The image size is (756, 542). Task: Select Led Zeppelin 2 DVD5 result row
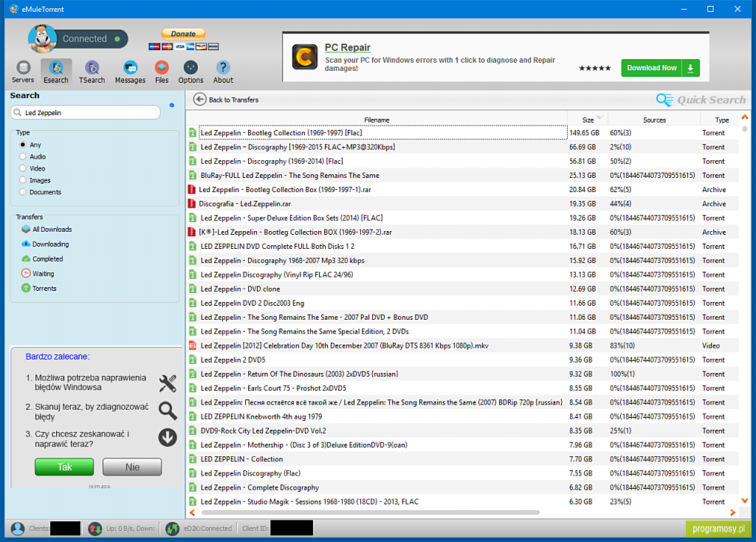point(463,360)
